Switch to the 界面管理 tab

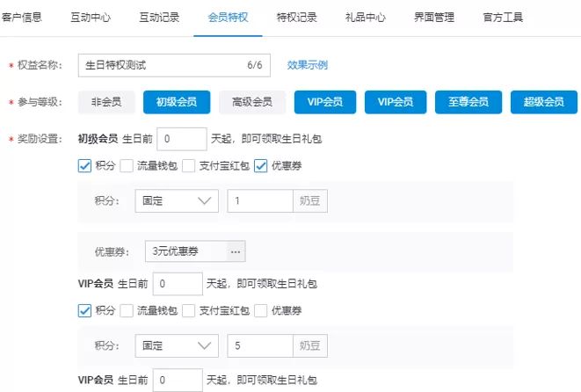coord(434,18)
